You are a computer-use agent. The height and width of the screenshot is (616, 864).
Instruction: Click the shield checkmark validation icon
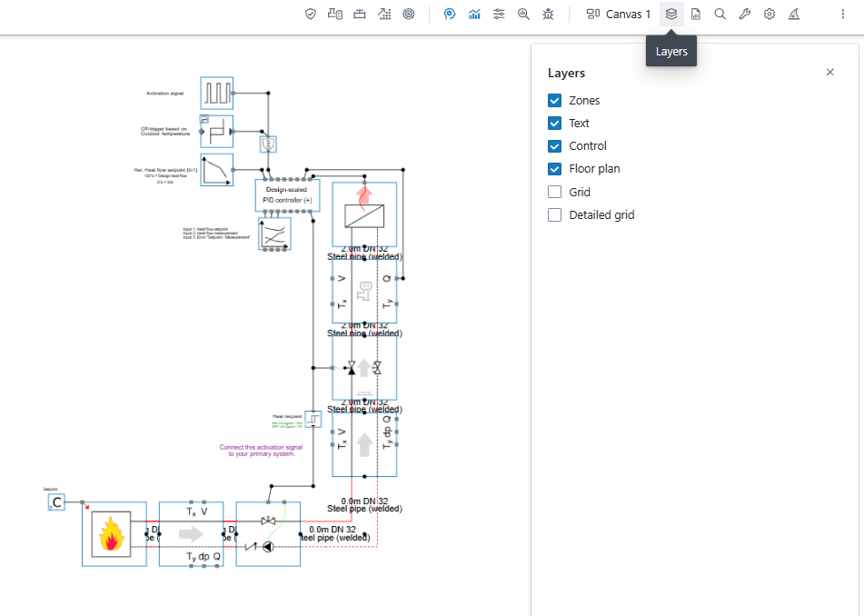coord(311,14)
